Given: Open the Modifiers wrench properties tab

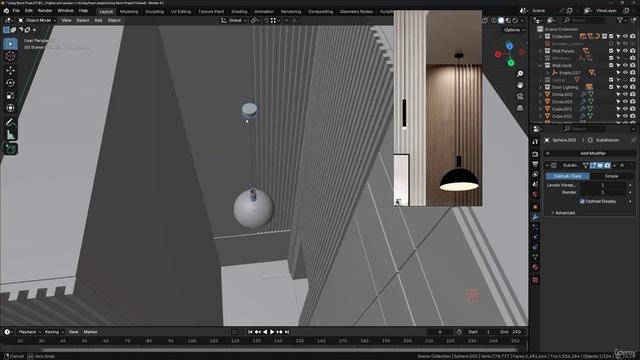Looking at the screenshot, I should tap(535, 217).
